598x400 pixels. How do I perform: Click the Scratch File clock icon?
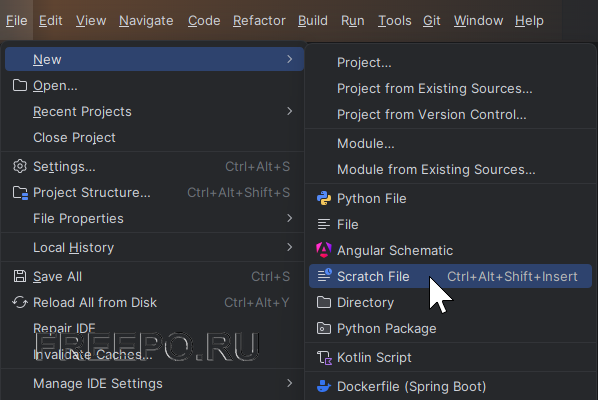(x=325, y=275)
